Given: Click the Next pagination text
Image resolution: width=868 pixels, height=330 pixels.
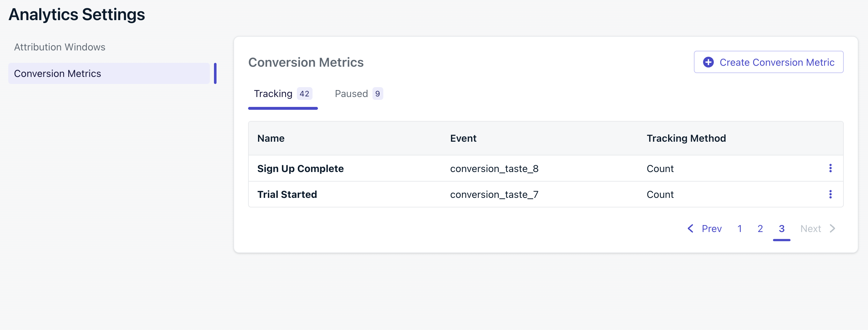Looking at the screenshot, I should 810,229.
